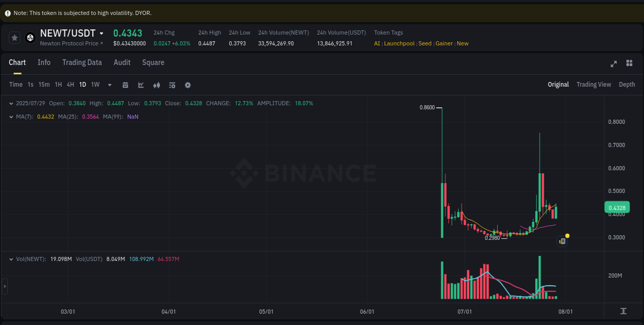Open the Audit tab

point(122,62)
